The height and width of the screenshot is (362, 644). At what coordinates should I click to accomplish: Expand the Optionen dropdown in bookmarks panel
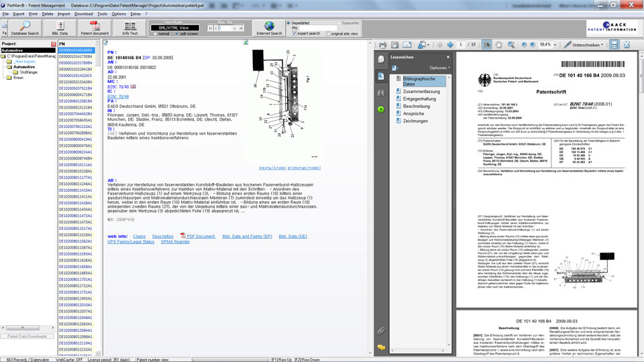(440, 68)
